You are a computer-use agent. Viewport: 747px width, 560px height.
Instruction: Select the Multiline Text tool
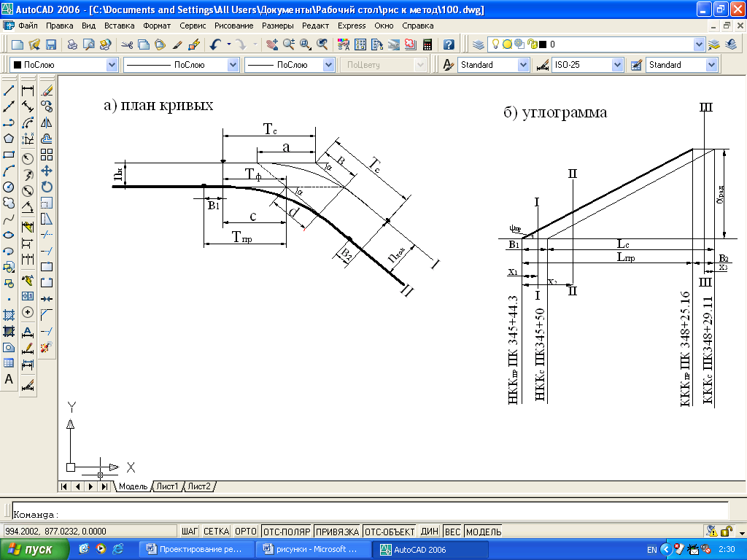pyautogui.click(x=9, y=379)
